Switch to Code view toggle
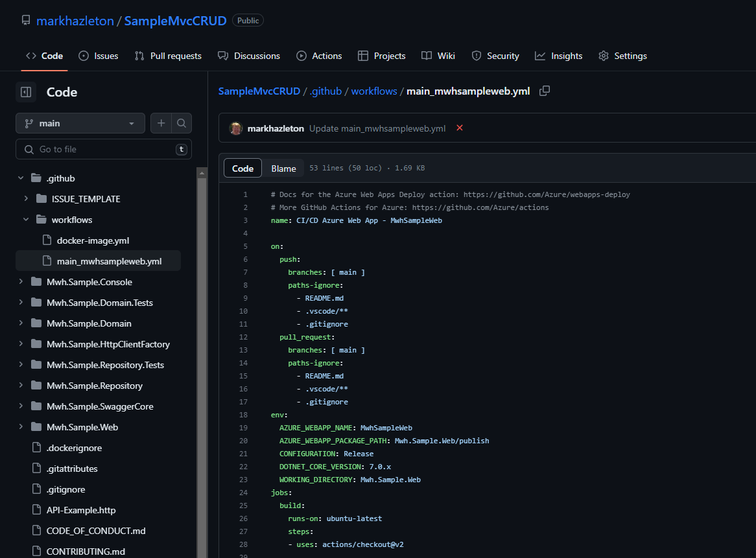The width and height of the screenshot is (756, 558). click(x=242, y=169)
